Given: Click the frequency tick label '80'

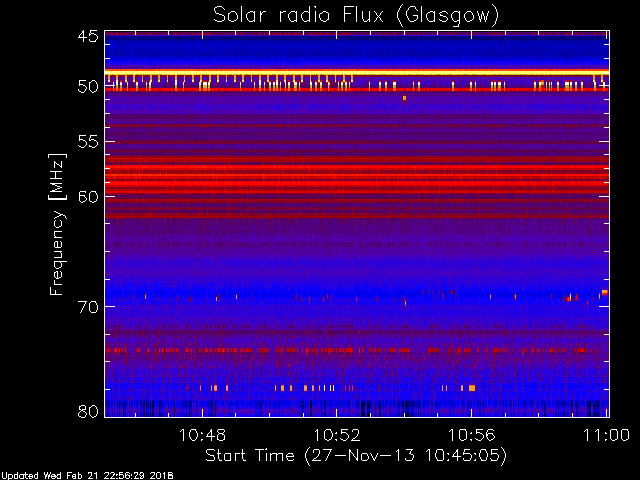Looking at the screenshot, I should pos(88,411).
